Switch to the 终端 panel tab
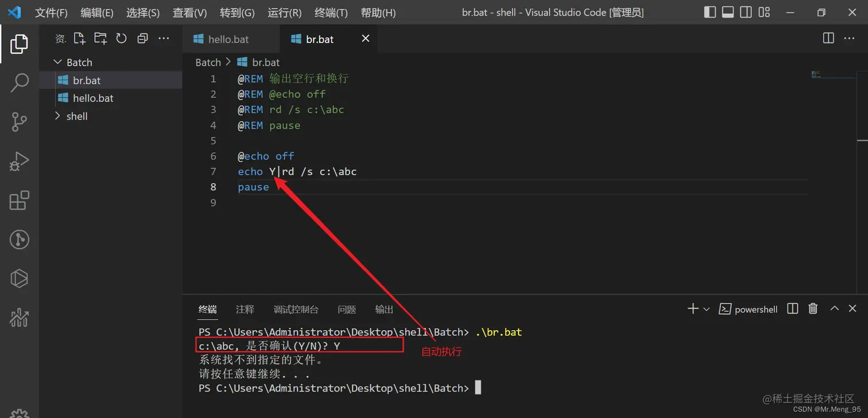The width and height of the screenshot is (868, 418). coord(208,309)
